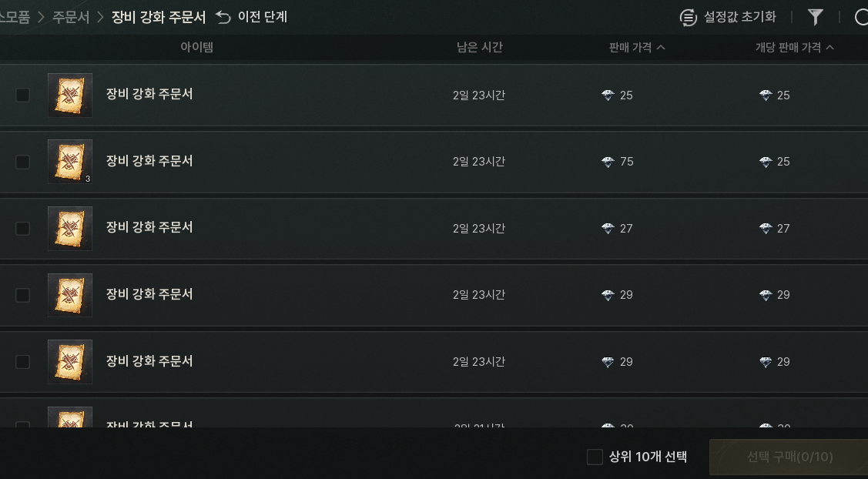This screenshot has height=479, width=868.
Task: Click the 설정값 초기화 text button
Action: [x=739, y=17]
